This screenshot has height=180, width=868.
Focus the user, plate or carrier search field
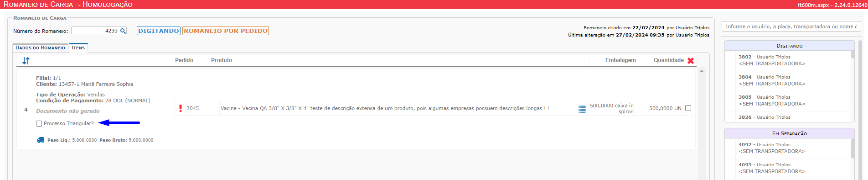(791, 26)
